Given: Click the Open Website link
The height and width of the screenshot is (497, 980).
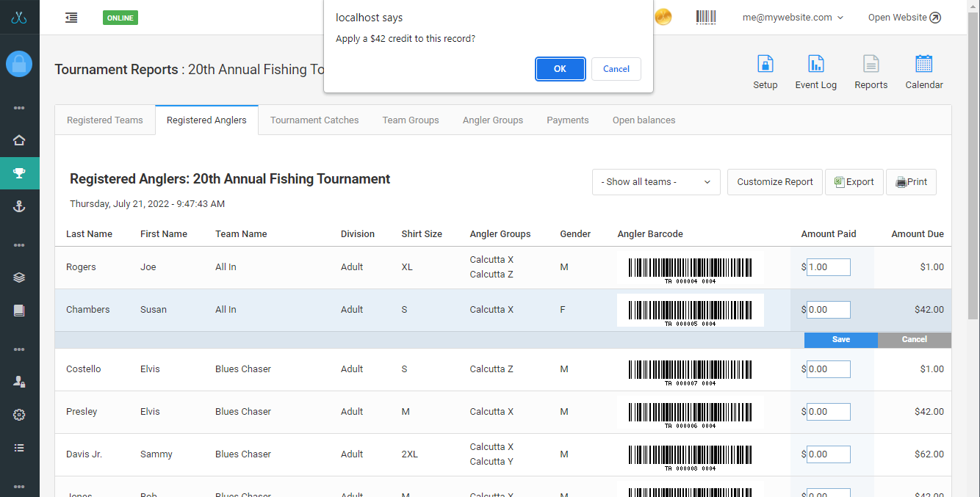Looking at the screenshot, I should point(904,18).
